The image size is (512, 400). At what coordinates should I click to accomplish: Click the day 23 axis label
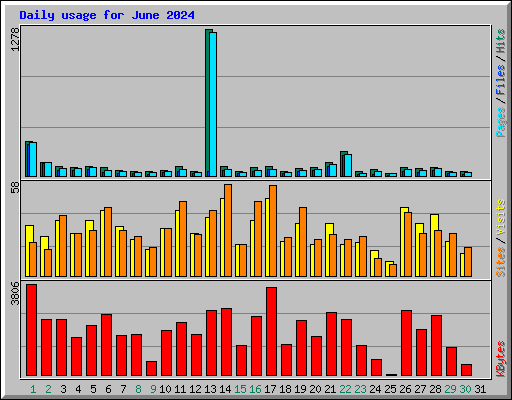pyautogui.click(x=360, y=389)
